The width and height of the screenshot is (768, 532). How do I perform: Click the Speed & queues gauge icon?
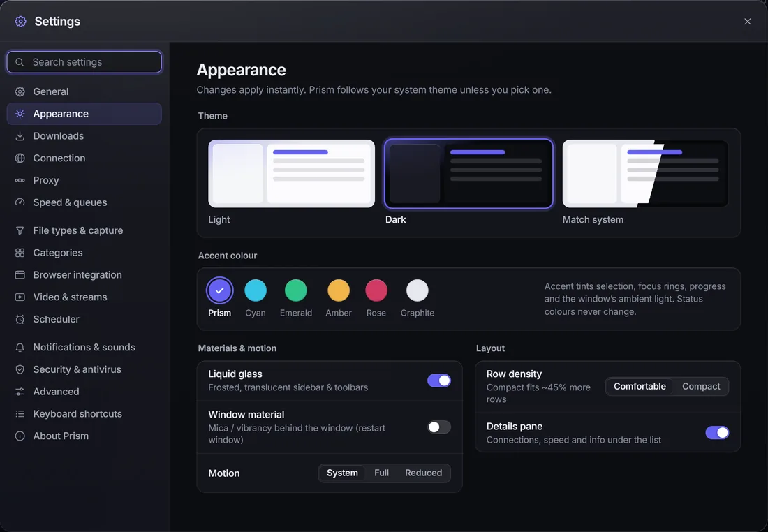click(x=20, y=202)
